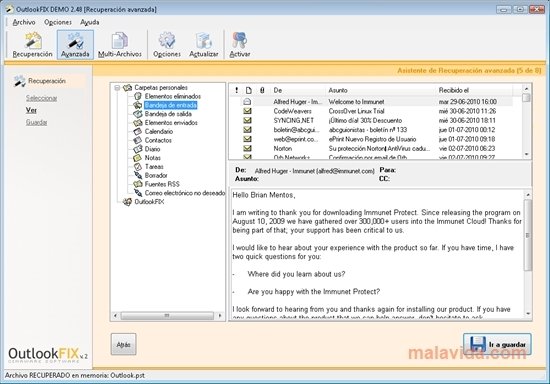The image size is (550, 384).
Task: Click the Ir a guardar button
Action: coord(497,344)
